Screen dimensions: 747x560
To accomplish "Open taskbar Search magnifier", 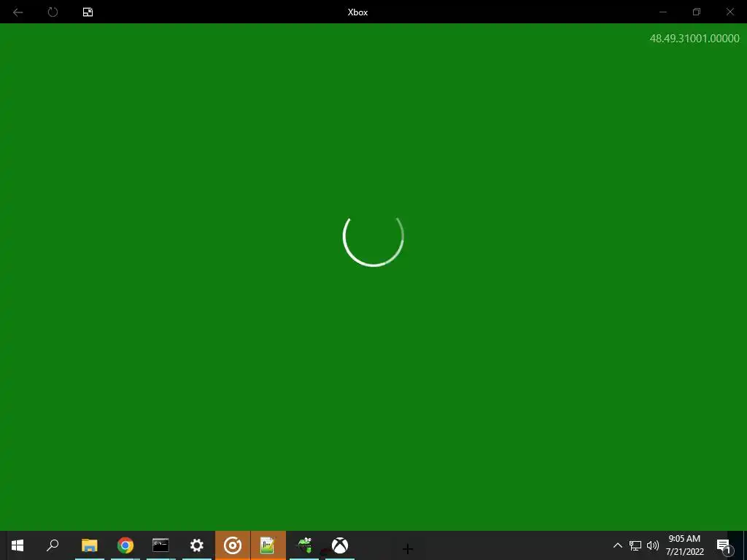I will click(x=53, y=545).
